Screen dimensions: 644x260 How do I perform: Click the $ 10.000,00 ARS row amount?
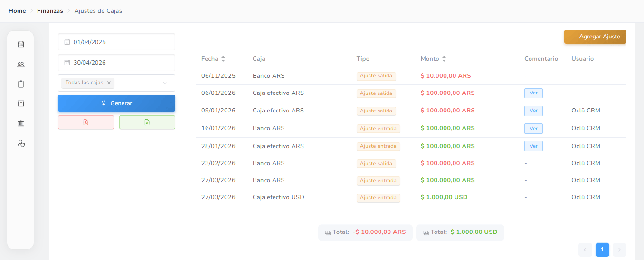coord(446,75)
